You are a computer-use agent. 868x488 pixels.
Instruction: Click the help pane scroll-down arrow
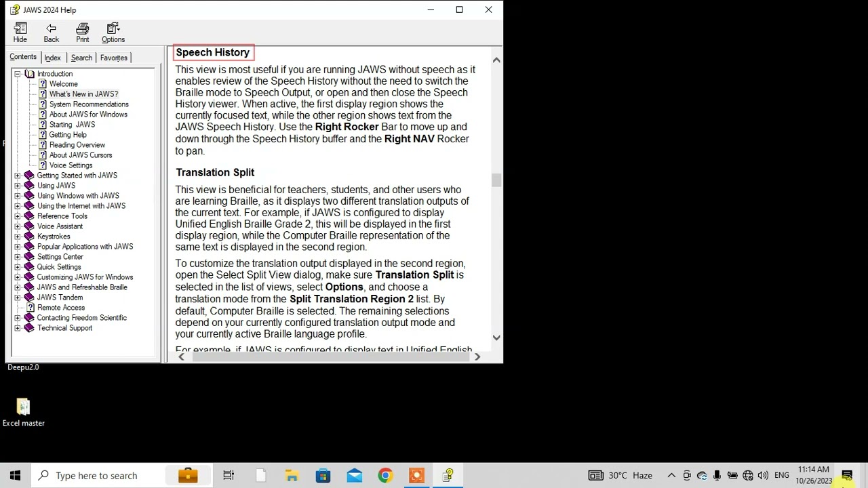[x=496, y=337]
